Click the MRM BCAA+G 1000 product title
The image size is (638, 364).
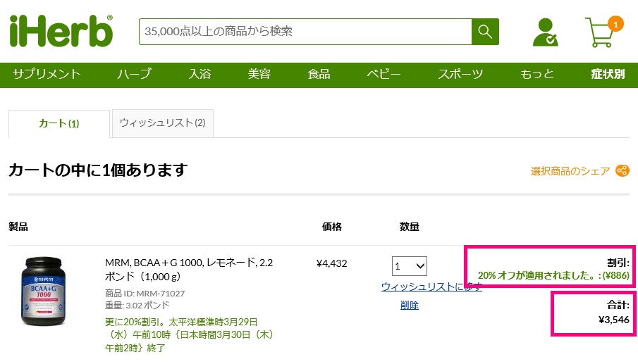pos(189,270)
